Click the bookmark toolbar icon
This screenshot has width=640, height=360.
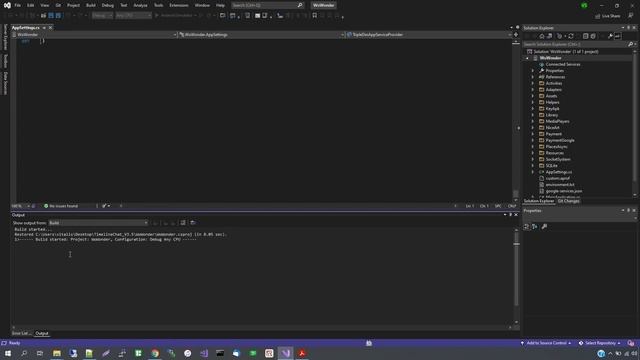[x=314, y=16]
